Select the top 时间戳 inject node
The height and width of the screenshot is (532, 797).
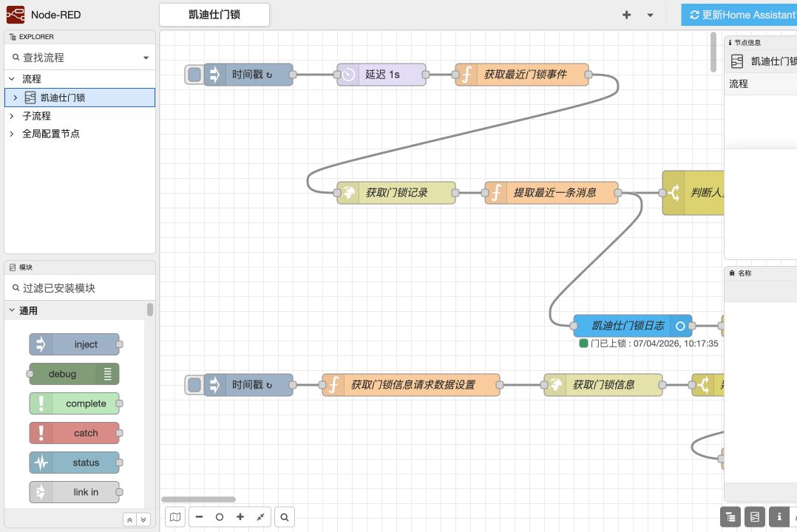pyautogui.click(x=249, y=75)
